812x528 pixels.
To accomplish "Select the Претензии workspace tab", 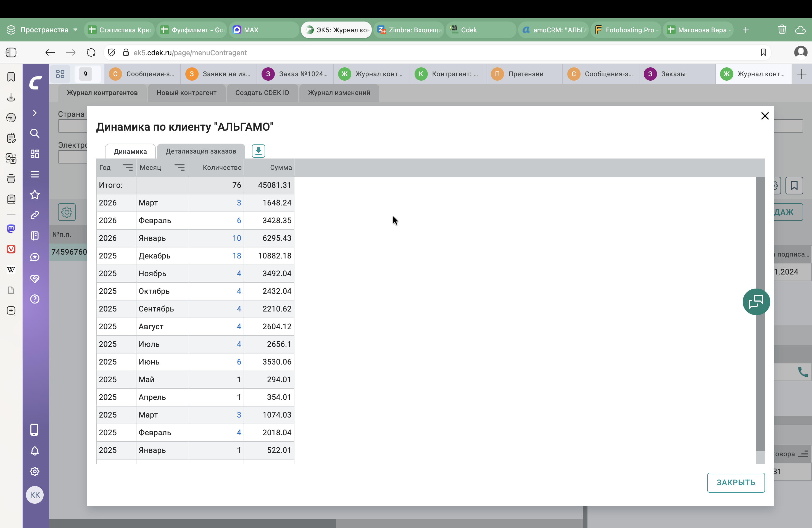I will [525, 74].
